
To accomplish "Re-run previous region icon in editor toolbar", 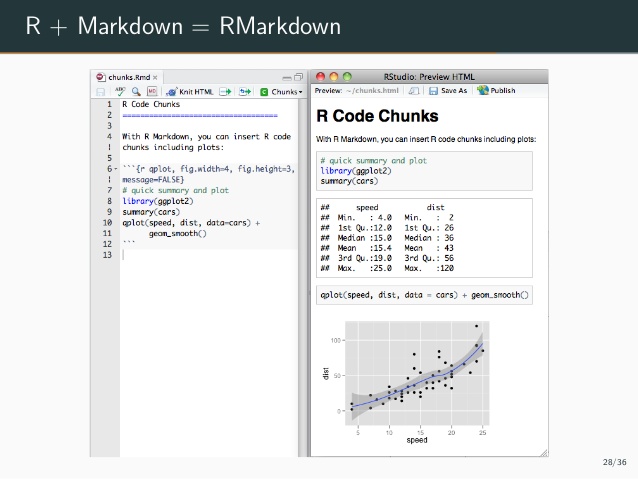I will click(x=245, y=92).
